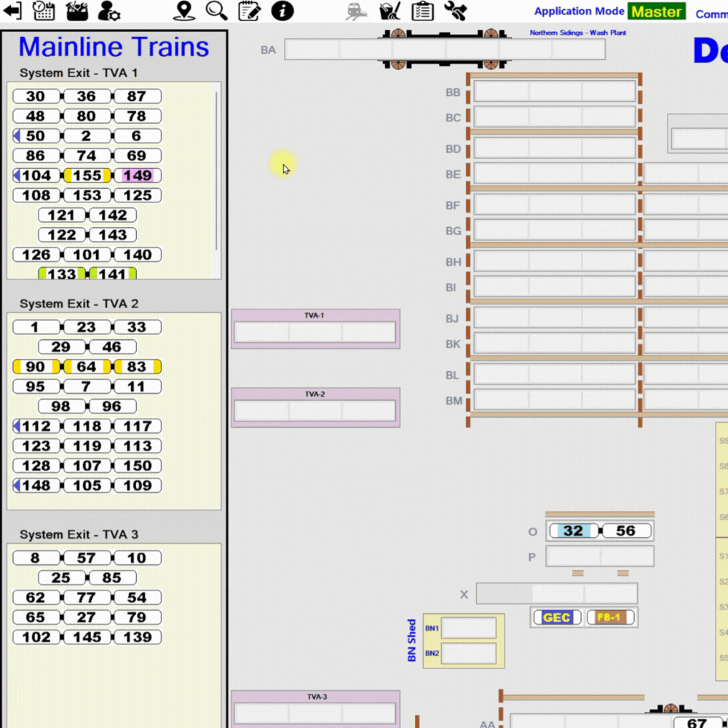Select the GEC locomotive chip
The width and height of the screenshot is (728, 728).
(x=557, y=617)
